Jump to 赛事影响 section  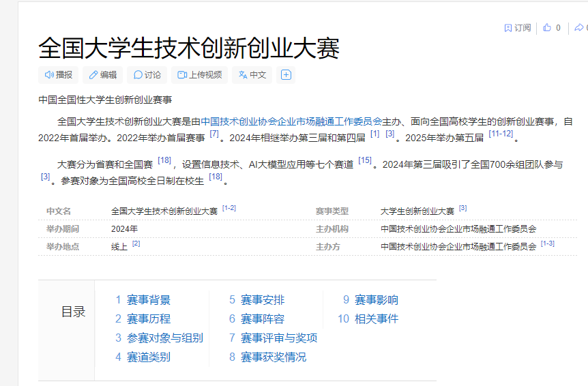click(376, 300)
